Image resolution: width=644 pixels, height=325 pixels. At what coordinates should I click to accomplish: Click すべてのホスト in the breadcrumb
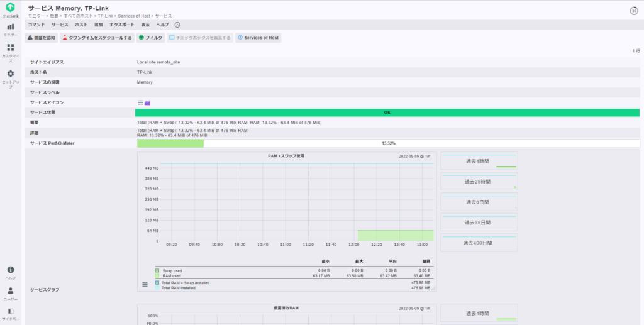(78, 16)
